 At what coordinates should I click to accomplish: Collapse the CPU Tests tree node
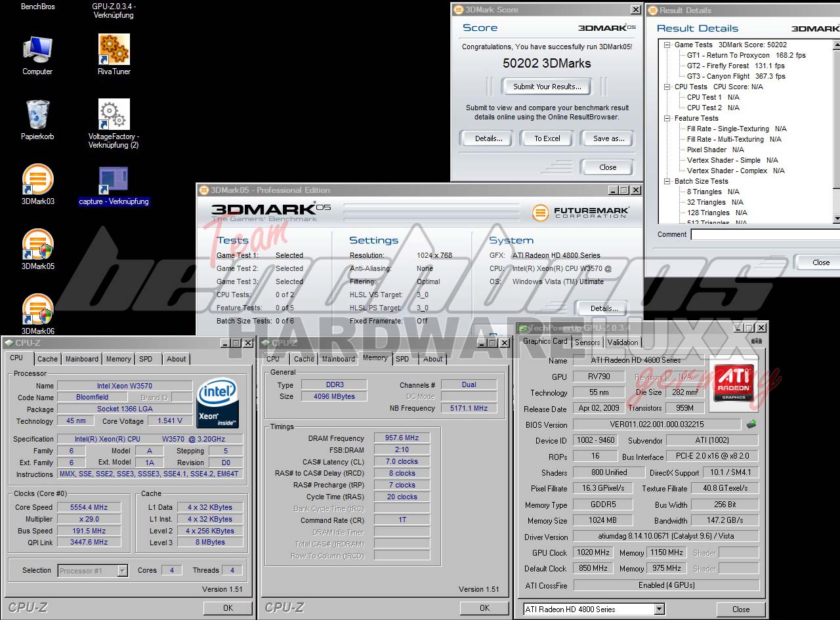tap(667, 87)
